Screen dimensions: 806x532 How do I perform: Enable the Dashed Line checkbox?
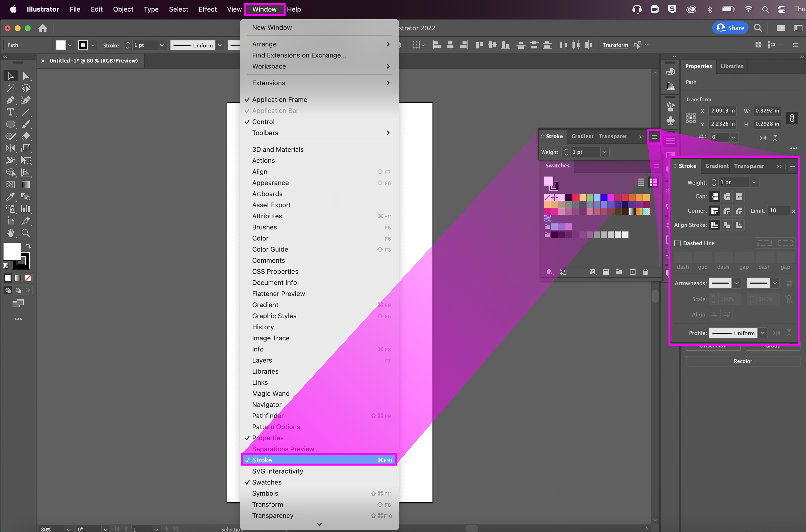coord(677,243)
